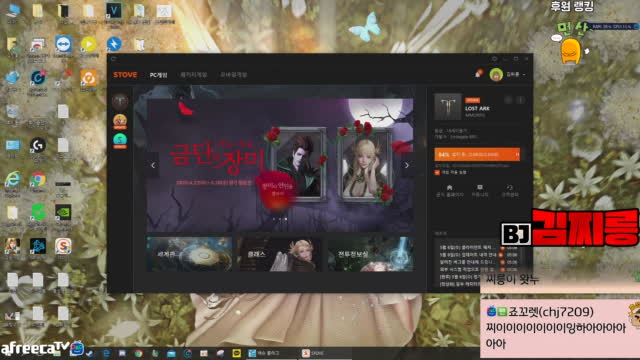Open the 전투정보실 banner link
Screen dimensions: 640x360
(x=371, y=254)
